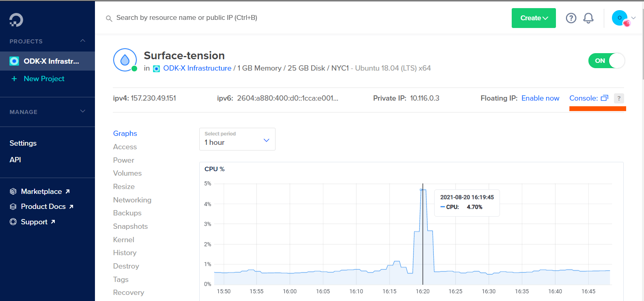This screenshot has width=644, height=301.
Task: Open Marketplace external link
Action: pos(45,191)
